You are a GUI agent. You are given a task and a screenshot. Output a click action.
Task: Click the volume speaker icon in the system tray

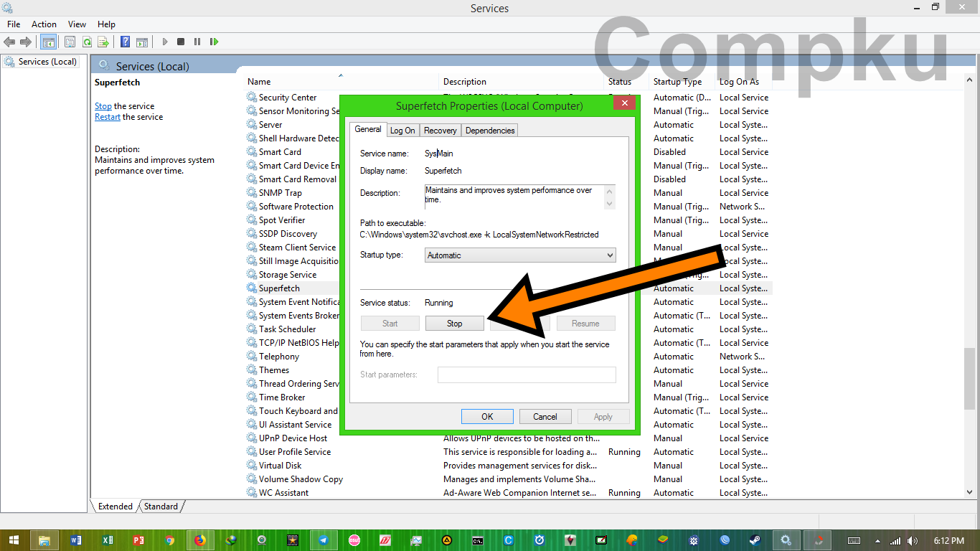(x=913, y=540)
